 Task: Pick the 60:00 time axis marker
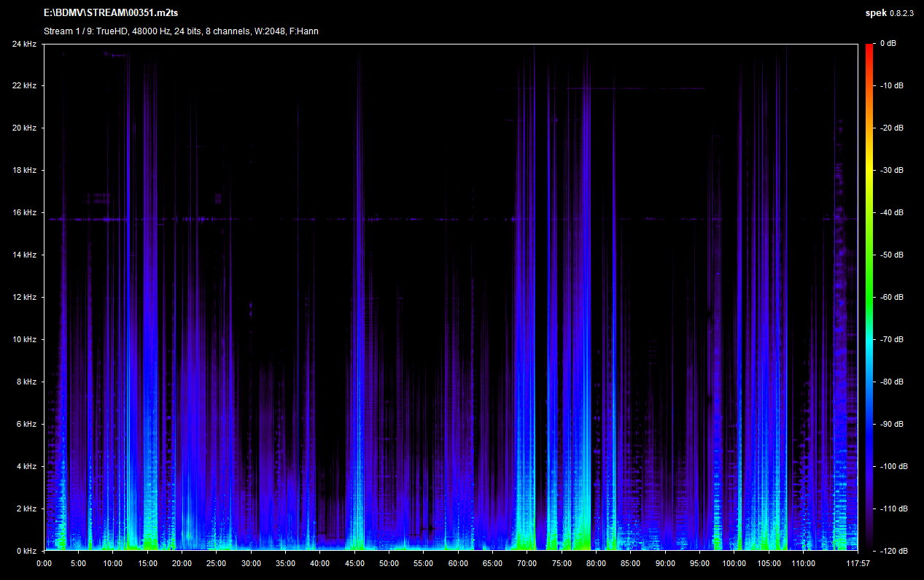coord(458,563)
